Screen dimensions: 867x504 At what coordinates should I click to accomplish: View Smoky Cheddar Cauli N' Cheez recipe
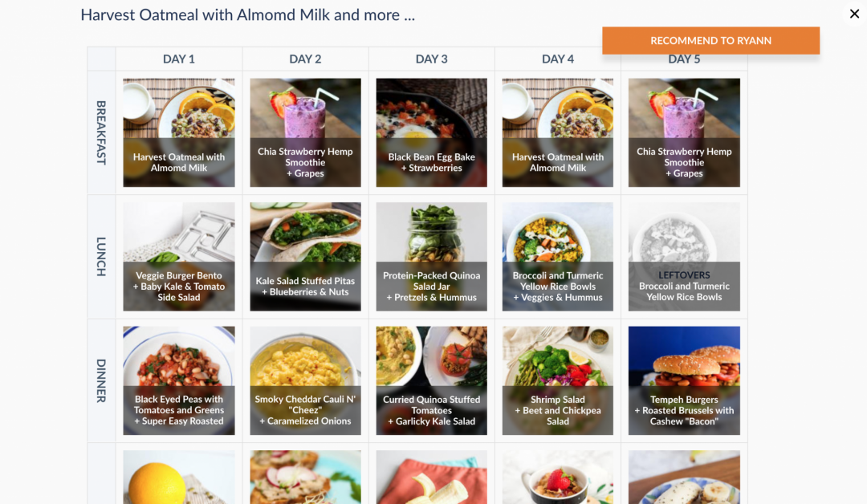pyautogui.click(x=305, y=380)
